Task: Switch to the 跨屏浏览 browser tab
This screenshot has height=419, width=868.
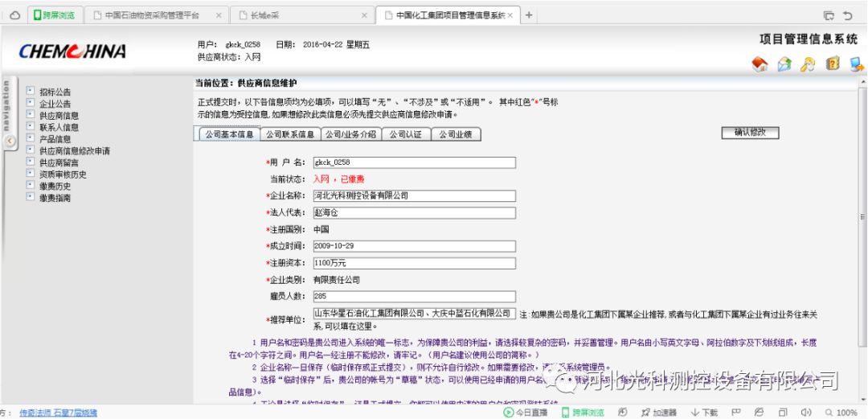Action: point(55,15)
